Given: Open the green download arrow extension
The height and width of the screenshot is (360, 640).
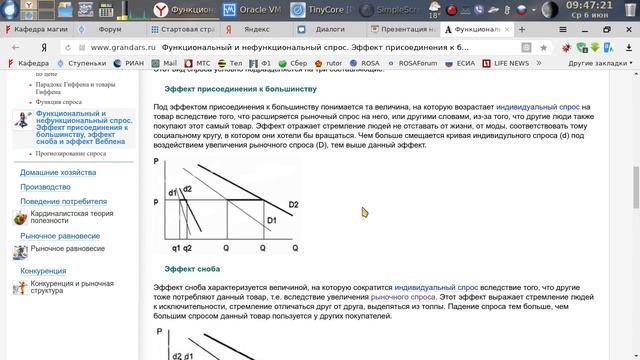Looking at the screenshot, I should (595, 47).
